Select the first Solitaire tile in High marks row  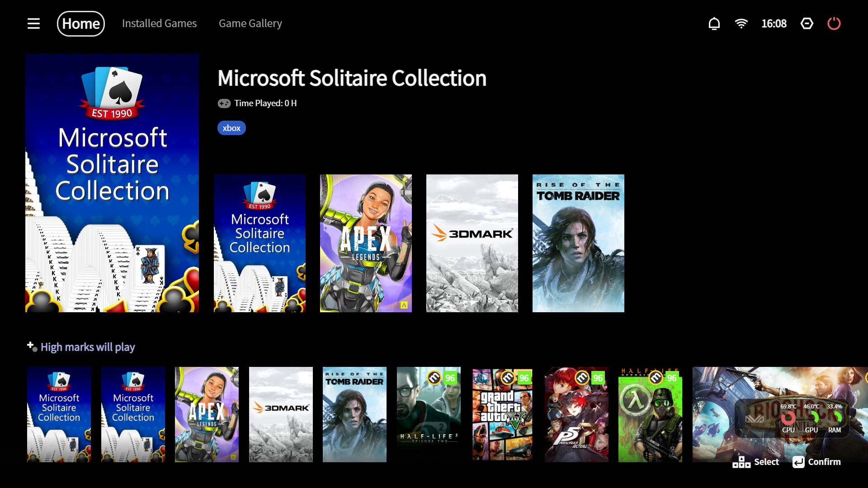59,414
